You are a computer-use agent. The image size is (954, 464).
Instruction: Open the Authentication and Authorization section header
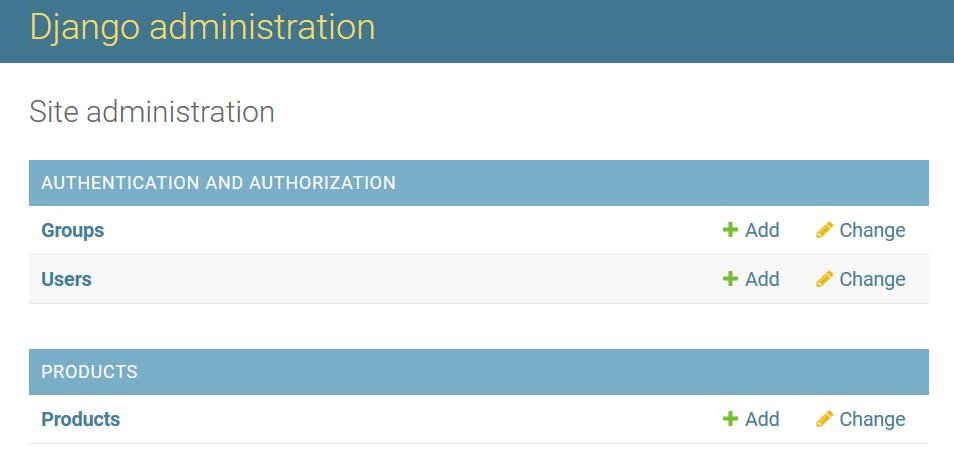[x=218, y=182]
